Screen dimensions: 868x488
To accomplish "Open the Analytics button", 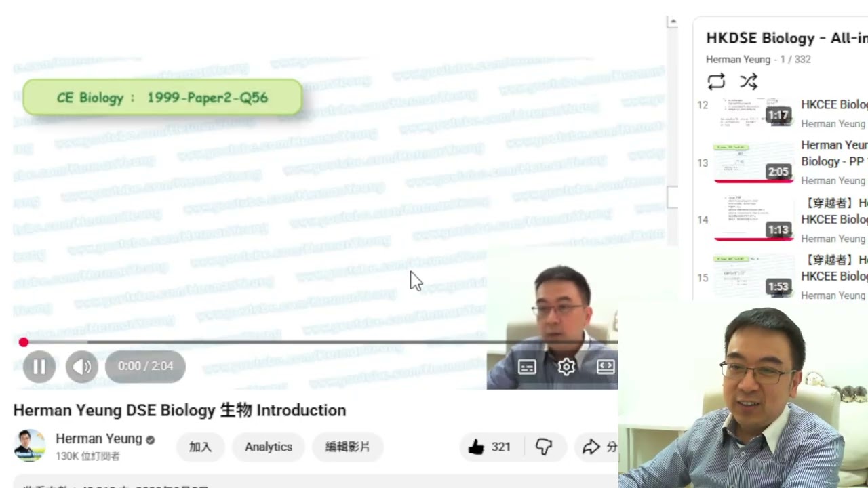I will [x=269, y=447].
